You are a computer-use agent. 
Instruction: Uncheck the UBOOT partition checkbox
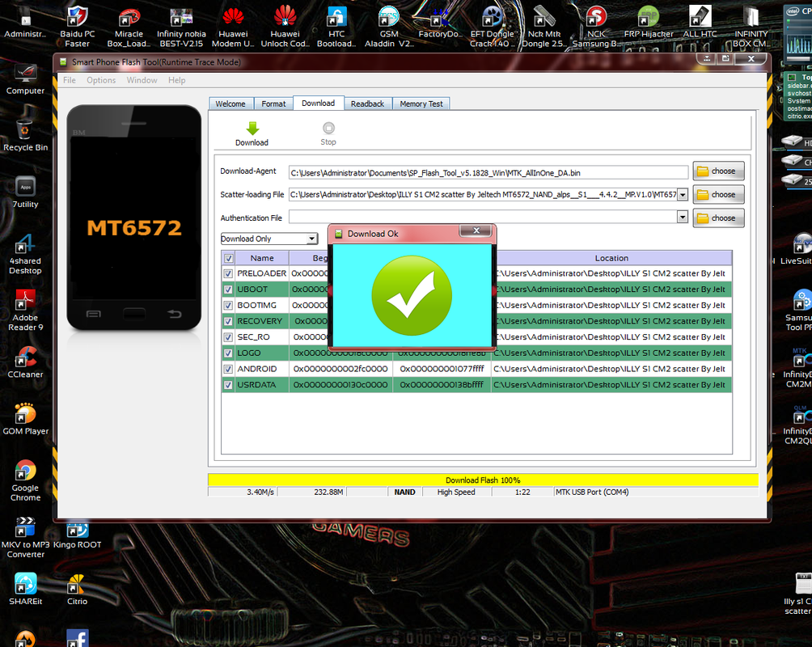(228, 290)
